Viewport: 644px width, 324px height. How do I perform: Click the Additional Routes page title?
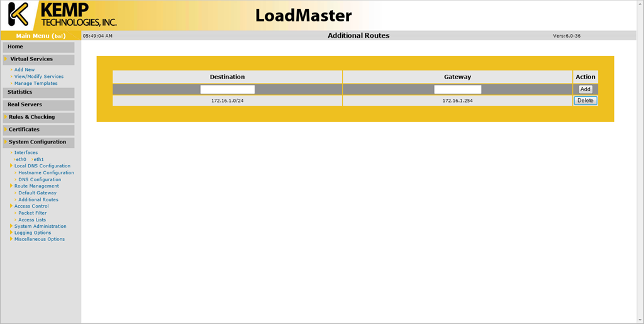coord(358,36)
